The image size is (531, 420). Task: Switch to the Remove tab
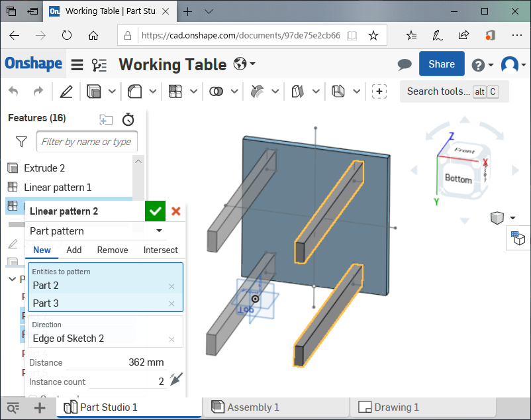[x=113, y=250]
